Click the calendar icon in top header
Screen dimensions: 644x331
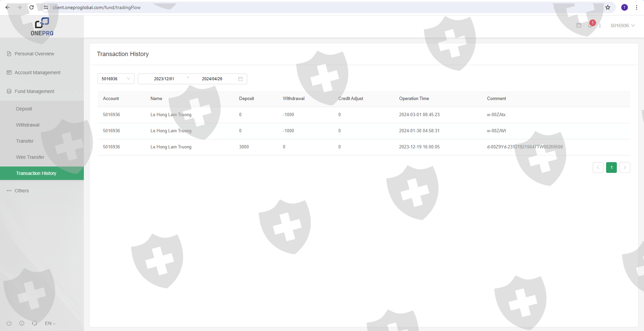(579, 26)
